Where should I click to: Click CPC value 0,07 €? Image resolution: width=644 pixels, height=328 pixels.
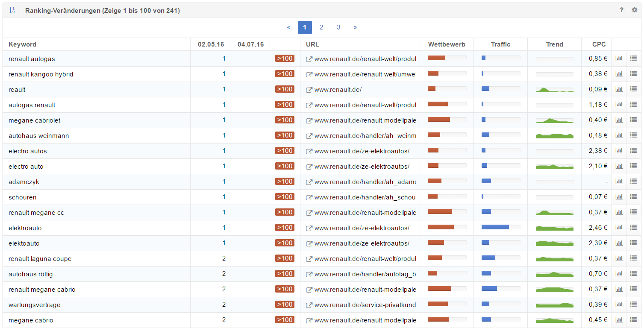coord(598,197)
